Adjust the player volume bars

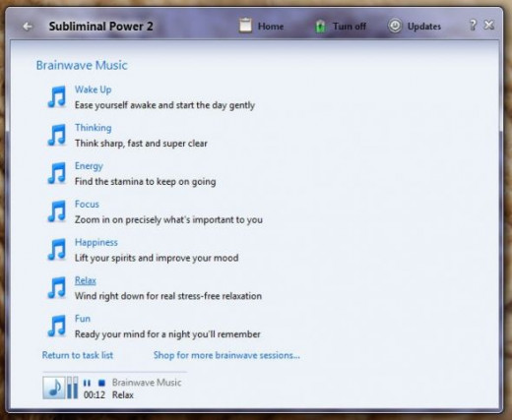[x=73, y=388]
